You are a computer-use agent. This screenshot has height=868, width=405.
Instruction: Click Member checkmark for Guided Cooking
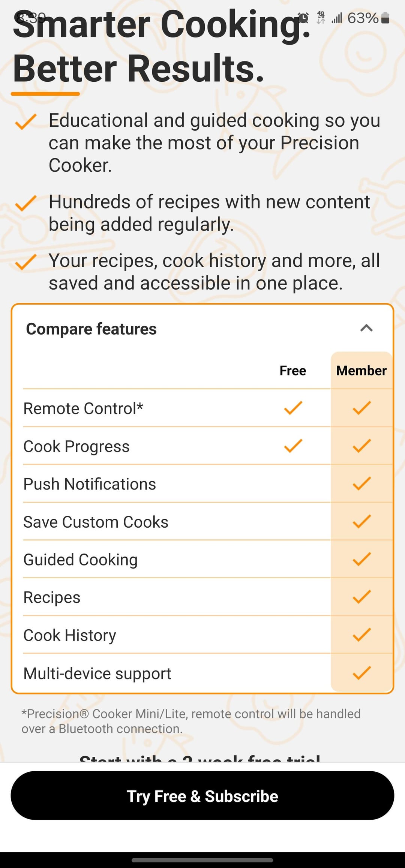361,559
